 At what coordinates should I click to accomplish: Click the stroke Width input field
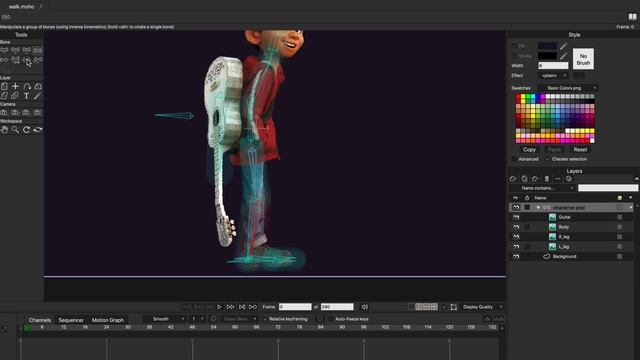click(553, 66)
